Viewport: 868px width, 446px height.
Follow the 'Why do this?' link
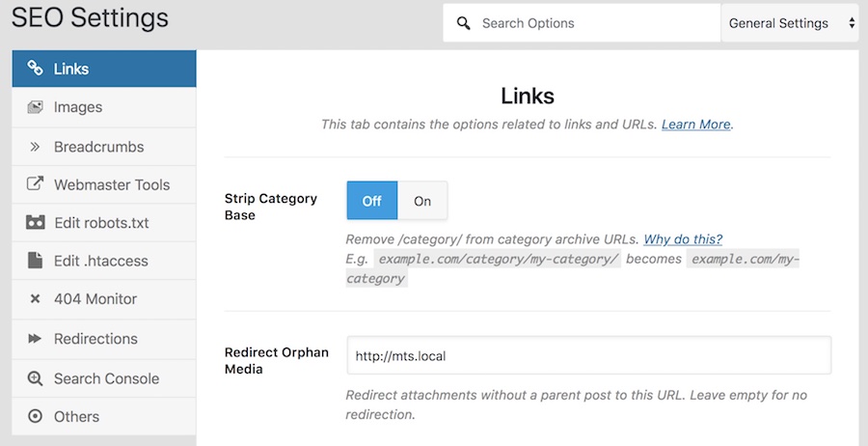683,239
